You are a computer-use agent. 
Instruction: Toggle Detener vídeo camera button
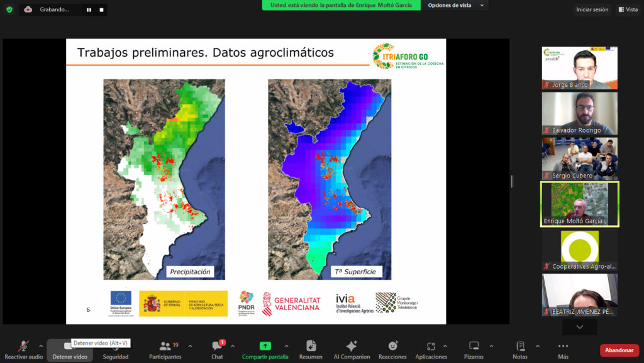point(69,350)
